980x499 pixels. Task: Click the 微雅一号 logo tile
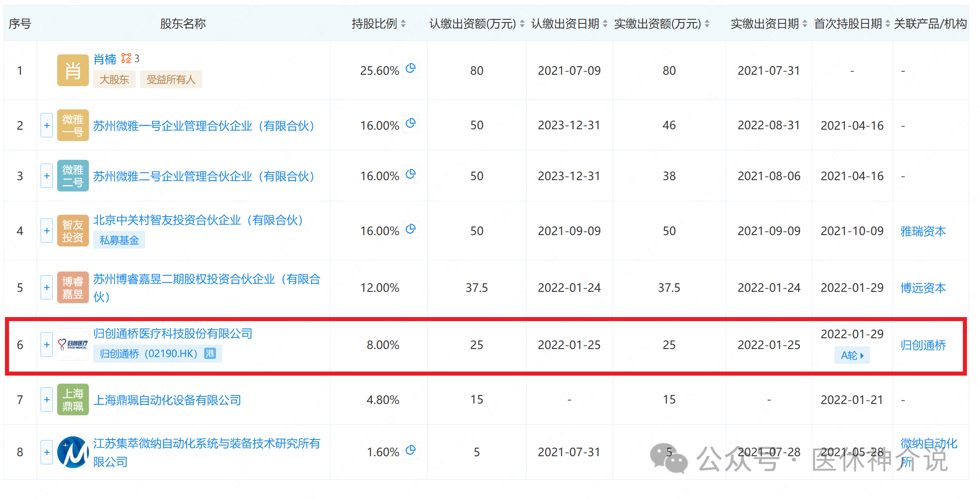click(x=73, y=125)
